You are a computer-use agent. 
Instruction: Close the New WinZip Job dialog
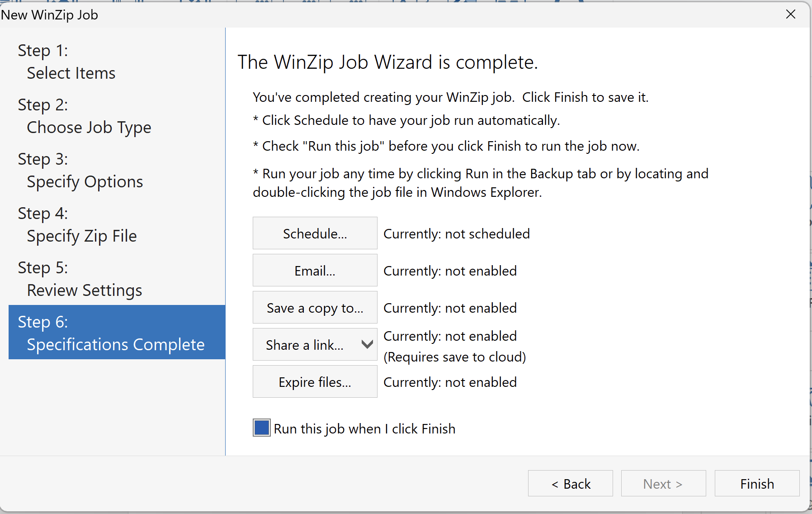791,14
